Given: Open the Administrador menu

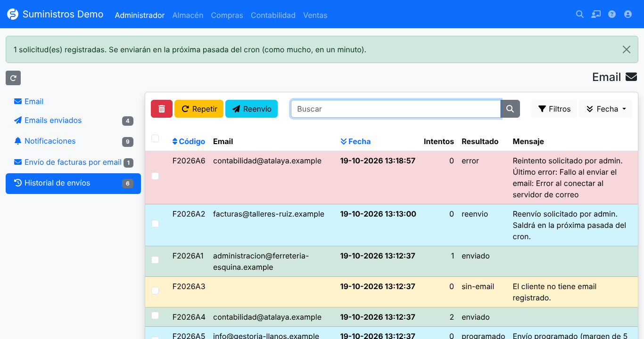Looking at the screenshot, I should pyautogui.click(x=140, y=15).
